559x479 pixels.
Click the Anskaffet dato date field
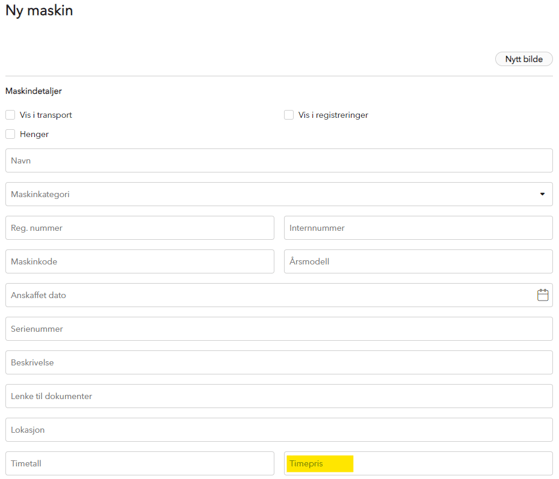coord(279,295)
